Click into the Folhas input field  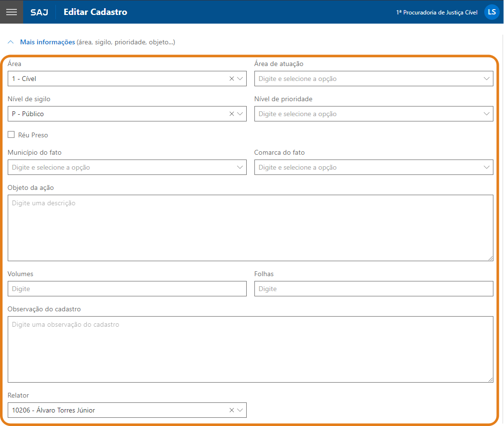coord(373,289)
